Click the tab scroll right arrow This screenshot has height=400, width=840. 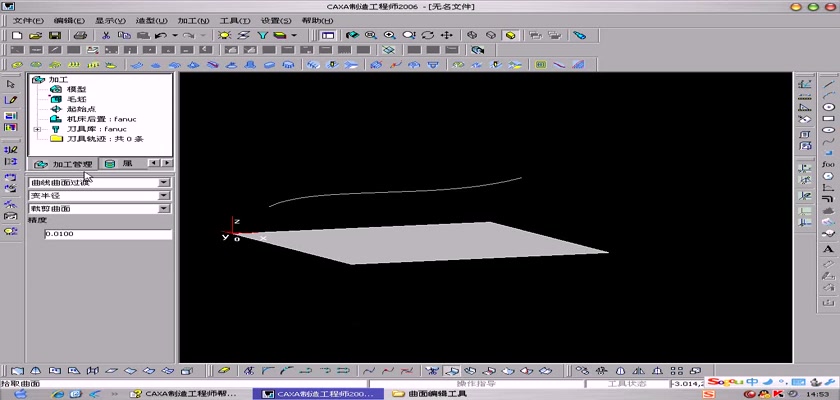tap(167, 163)
